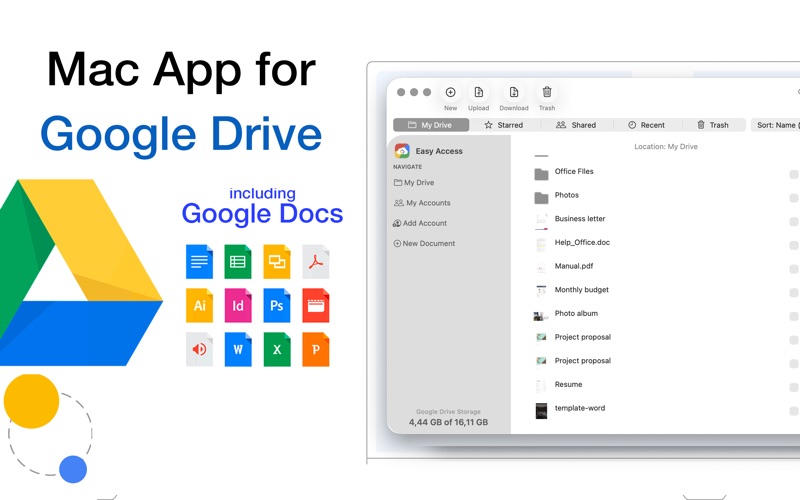Click the Photoshop Ps file icon
This screenshot has height=500, width=800.
pyautogui.click(x=277, y=306)
